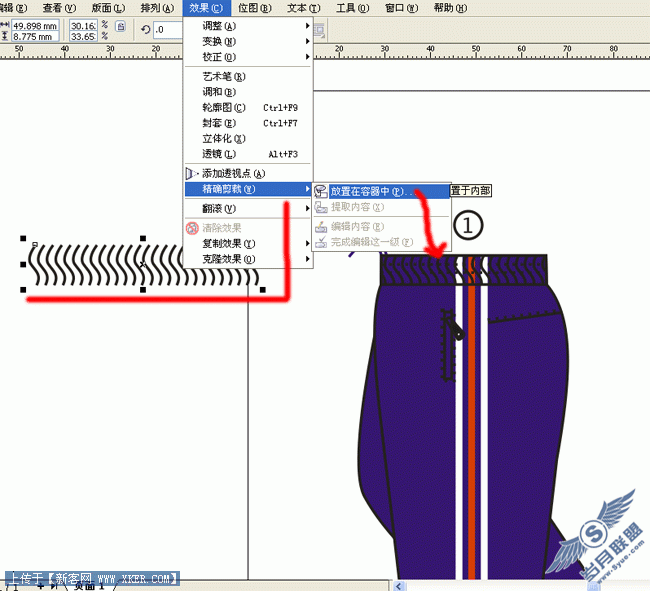
Task: Expand the 变换(N) submenu
Action: click(248, 41)
